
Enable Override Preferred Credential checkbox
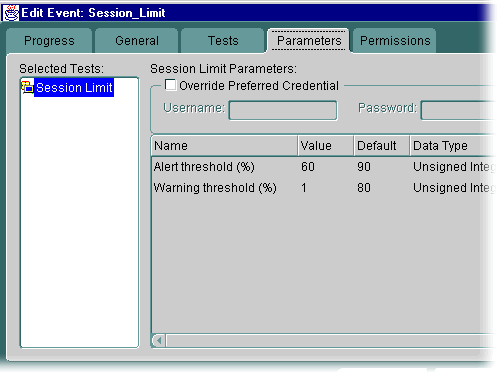click(x=171, y=85)
